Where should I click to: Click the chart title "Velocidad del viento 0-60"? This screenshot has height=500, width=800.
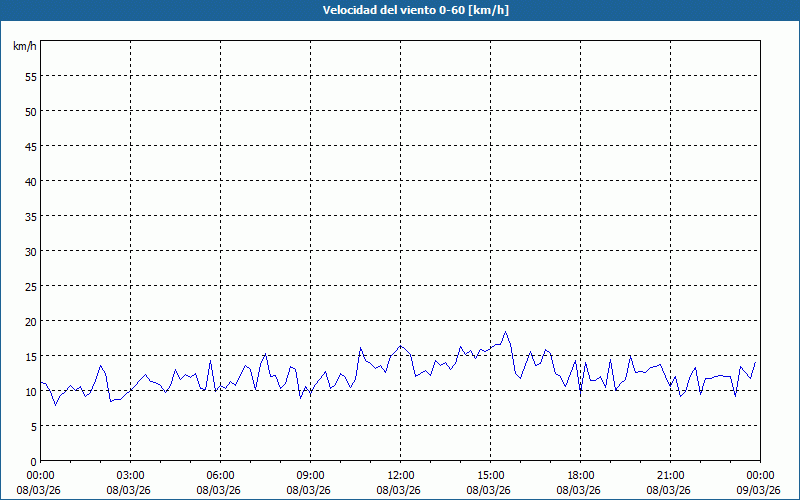pyautogui.click(x=400, y=11)
